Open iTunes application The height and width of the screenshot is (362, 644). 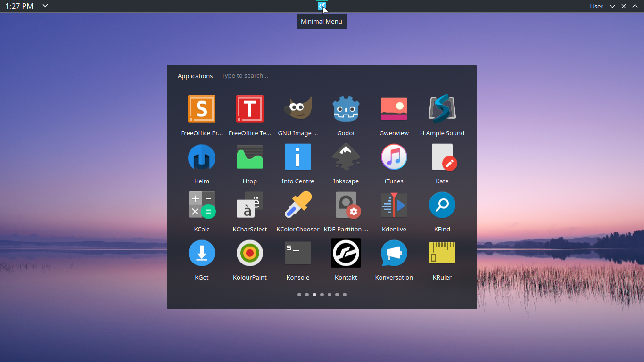(x=394, y=157)
